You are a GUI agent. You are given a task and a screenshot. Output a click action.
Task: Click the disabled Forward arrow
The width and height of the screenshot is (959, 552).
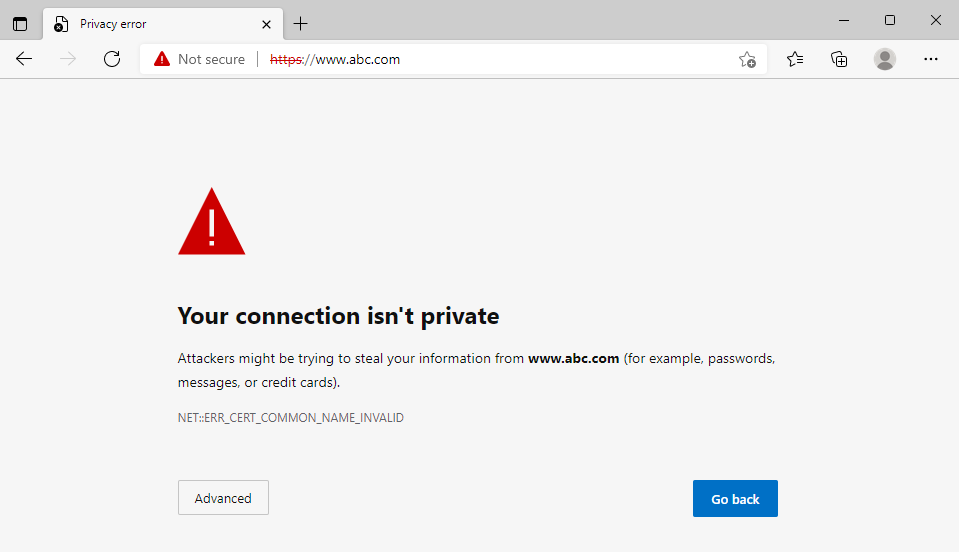pyautogui.click(x=68, y=59)
